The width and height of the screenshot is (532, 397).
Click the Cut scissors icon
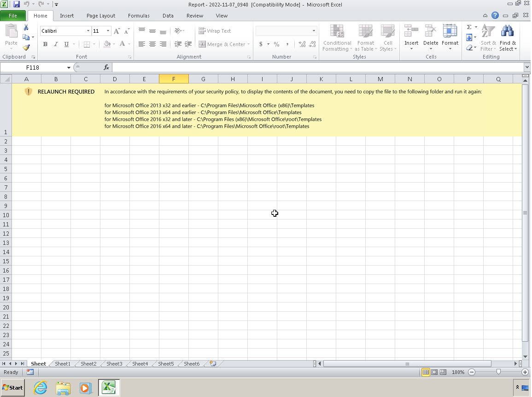point(26,28)
